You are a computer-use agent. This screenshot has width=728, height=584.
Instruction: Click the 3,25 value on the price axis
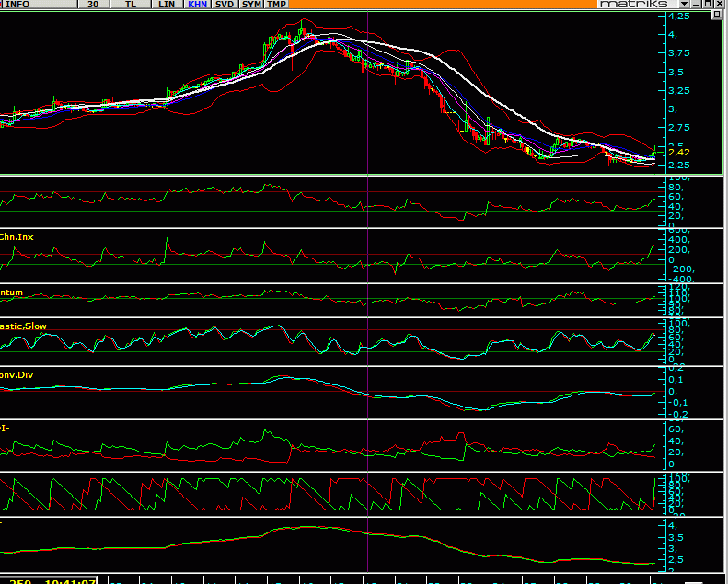pos(679,90)
